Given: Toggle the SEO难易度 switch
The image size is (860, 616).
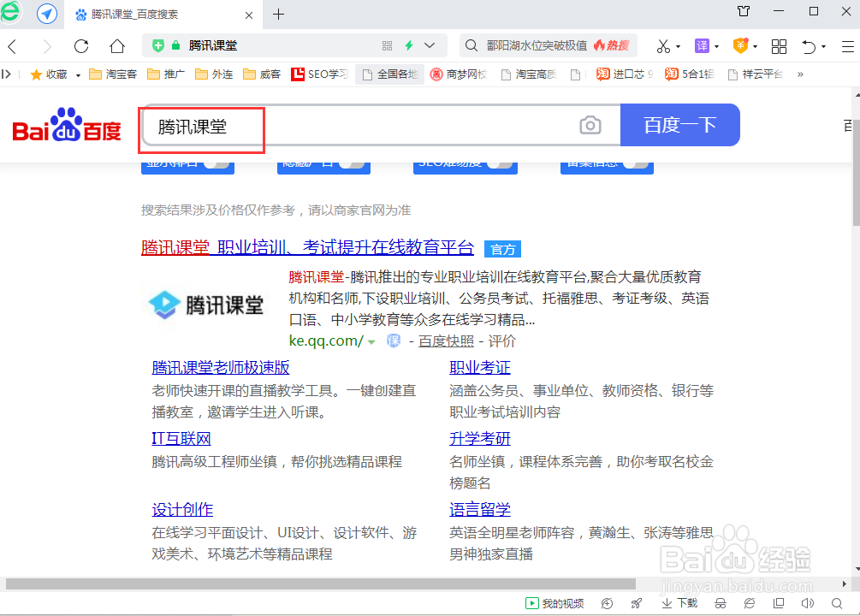Looking at the screenshot, I should (x=499, y=164).
